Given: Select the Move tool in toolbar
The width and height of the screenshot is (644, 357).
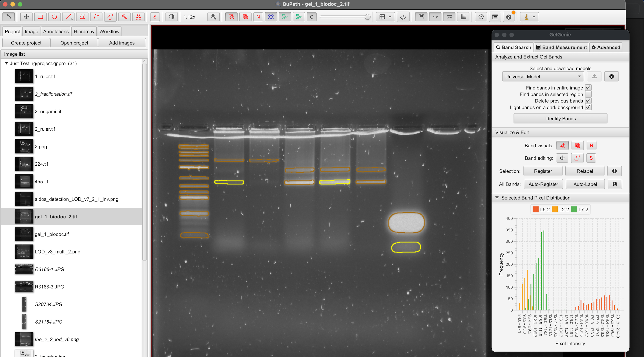Looking at the screenshot, I should pos(26,17).
